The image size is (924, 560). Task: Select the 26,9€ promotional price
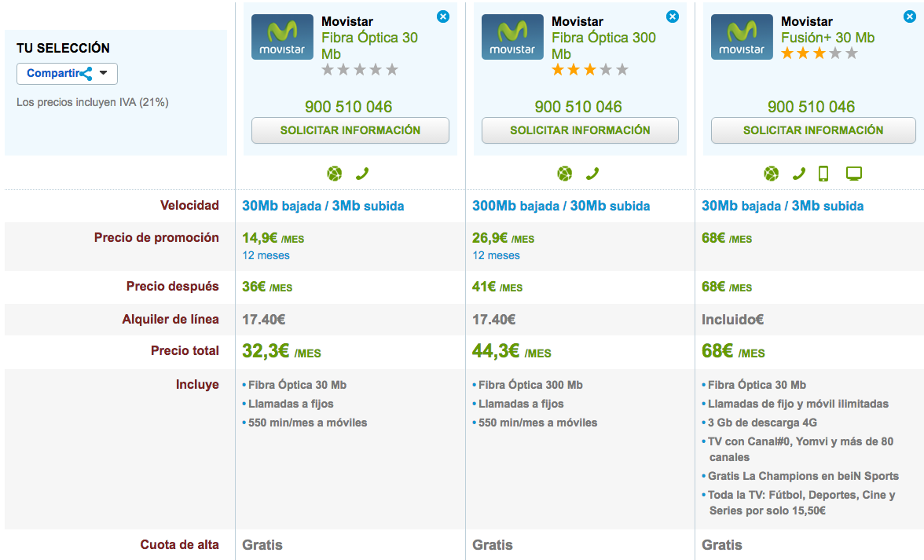pos(489,238)
